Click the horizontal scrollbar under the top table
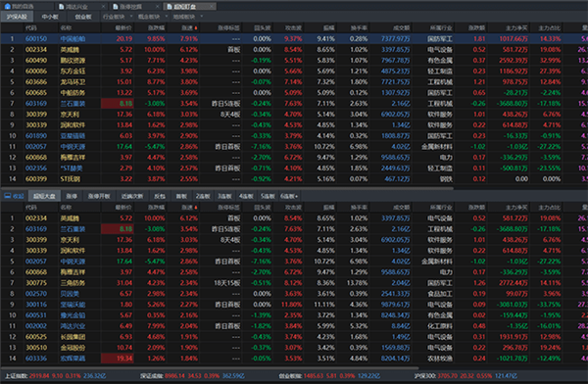 227,187
